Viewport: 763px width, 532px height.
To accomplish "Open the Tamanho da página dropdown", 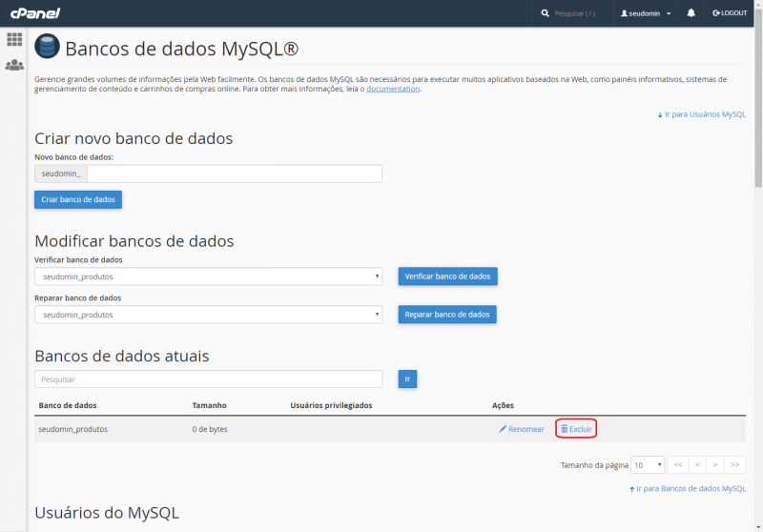I will click(648, 465).
